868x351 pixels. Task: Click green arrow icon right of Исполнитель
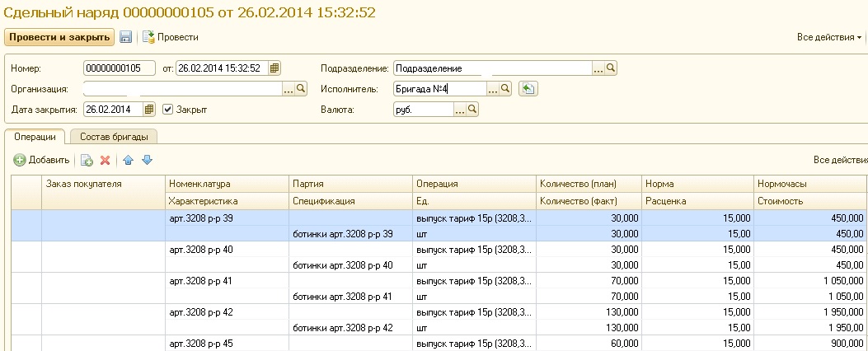[528, 88]
